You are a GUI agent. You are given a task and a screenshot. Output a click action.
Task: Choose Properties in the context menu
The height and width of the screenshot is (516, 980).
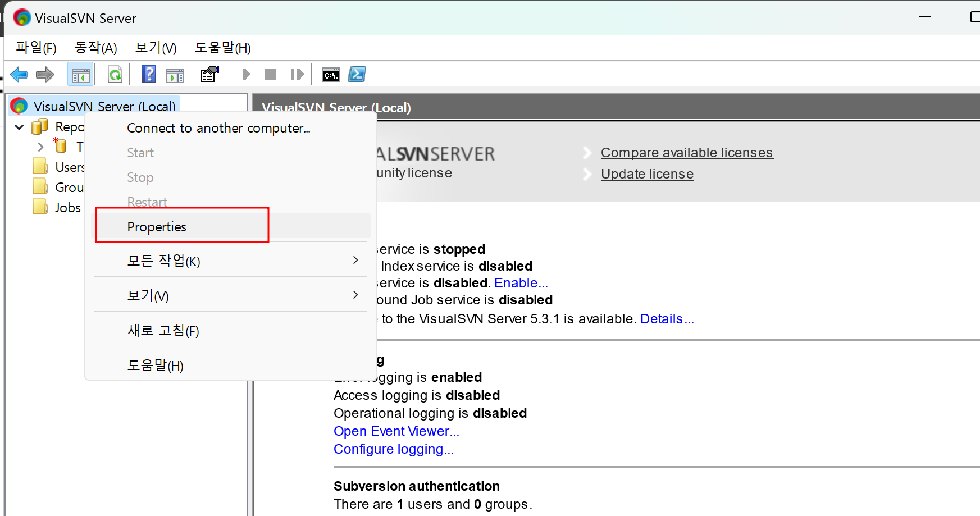pos(231,227)
